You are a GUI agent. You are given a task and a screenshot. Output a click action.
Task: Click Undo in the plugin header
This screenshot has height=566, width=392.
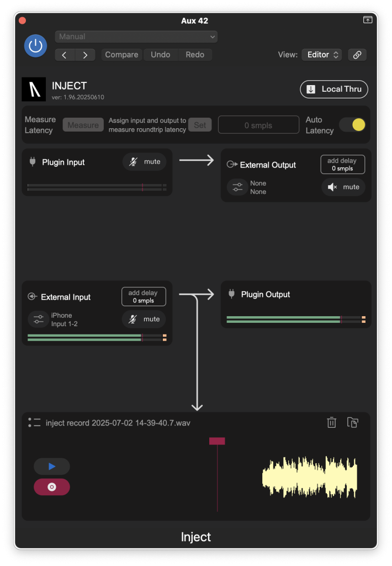[x=161, y=55]
